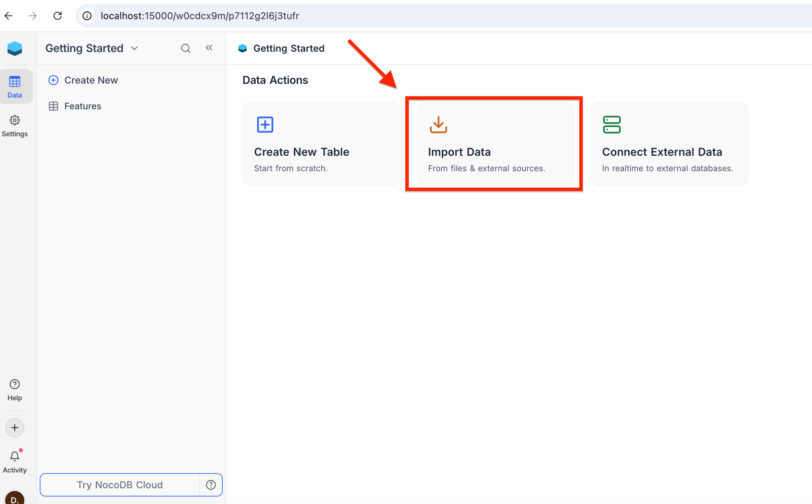Click the plus button to add workspace
Viewport: 812px width, 504px height.
point(15,428)
